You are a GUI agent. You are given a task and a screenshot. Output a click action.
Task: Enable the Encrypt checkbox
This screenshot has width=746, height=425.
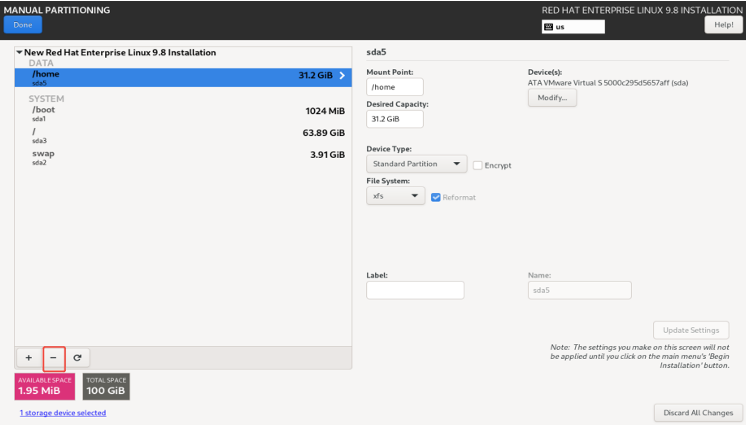pos(478,165)
